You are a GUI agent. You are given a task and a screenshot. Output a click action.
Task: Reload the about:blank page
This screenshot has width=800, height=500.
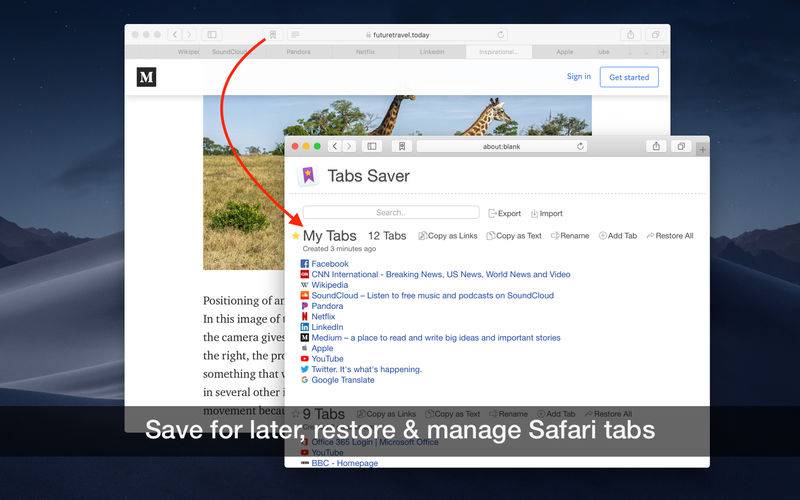pyautogui.click(x=580, y=146)
